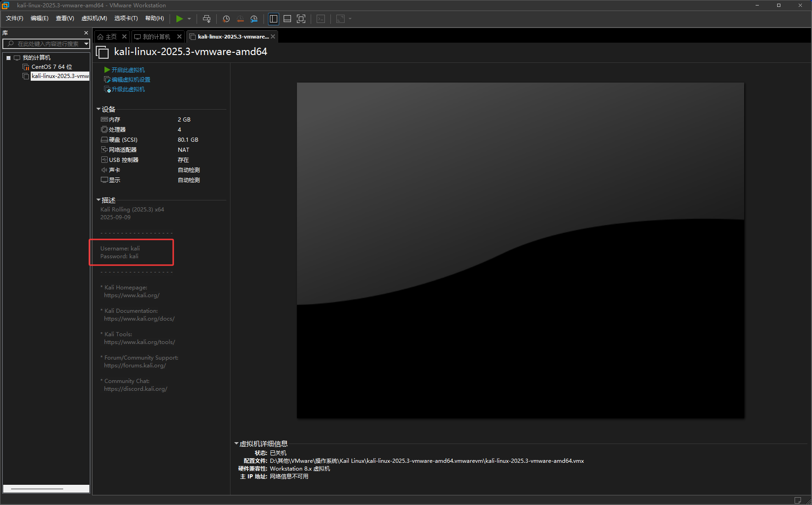Click the 配置文件 path value
812x505 pixels.
coord(427,461)
